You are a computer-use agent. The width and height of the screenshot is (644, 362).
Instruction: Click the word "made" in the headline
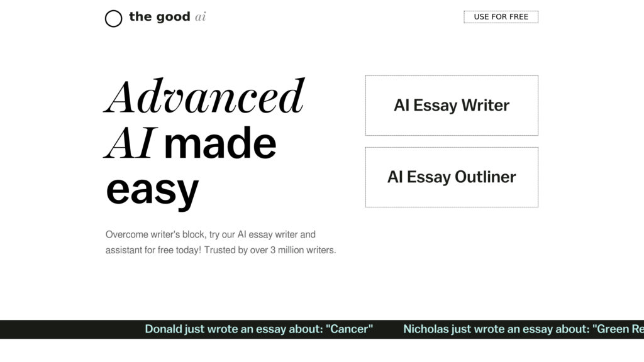(219, 143)
